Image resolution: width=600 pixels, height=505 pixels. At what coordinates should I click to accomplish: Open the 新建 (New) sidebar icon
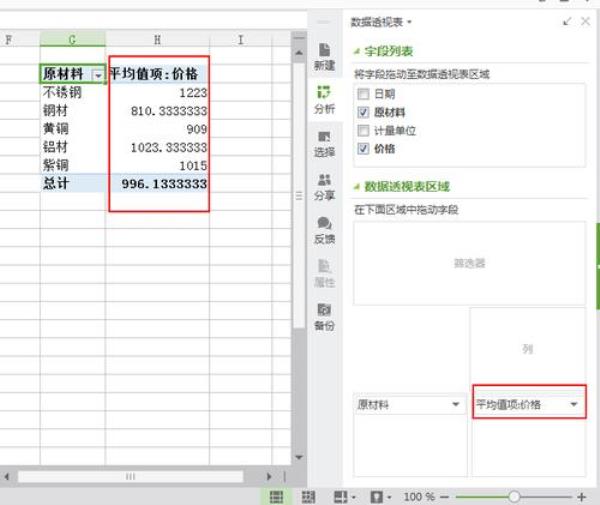point(324,57)
